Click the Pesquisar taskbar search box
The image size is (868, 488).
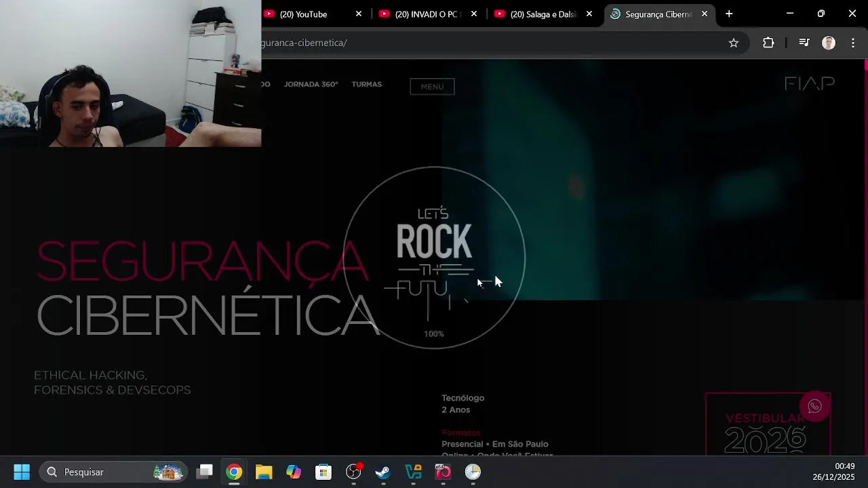click(113, 472)
